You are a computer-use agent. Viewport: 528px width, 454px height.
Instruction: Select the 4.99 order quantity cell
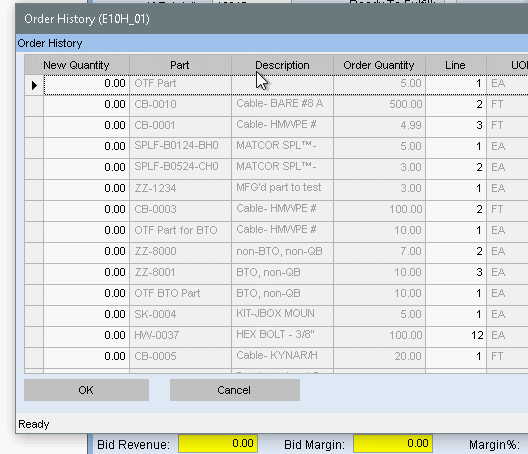point(380,127)
